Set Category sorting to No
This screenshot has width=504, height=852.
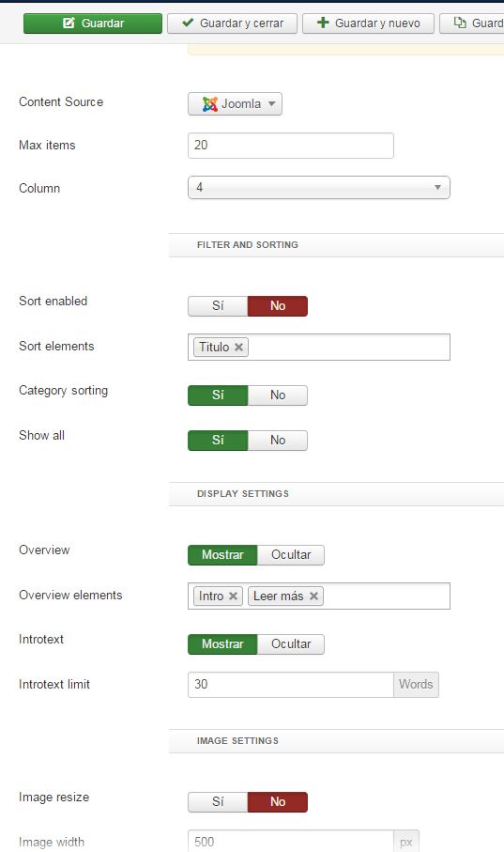point(278,395)
